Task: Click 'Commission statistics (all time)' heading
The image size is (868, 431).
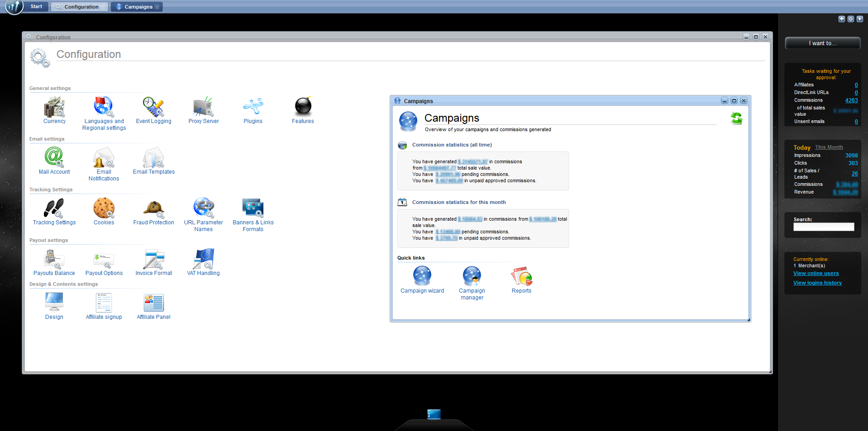Action: pos(452,145)
